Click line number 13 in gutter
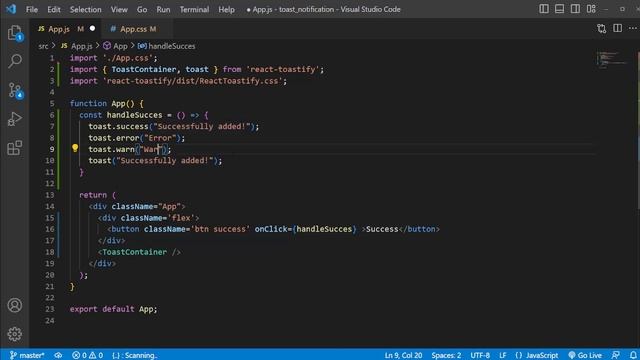Image resolution: width=640 pixels, height=360 pixels. coord(50,195)
